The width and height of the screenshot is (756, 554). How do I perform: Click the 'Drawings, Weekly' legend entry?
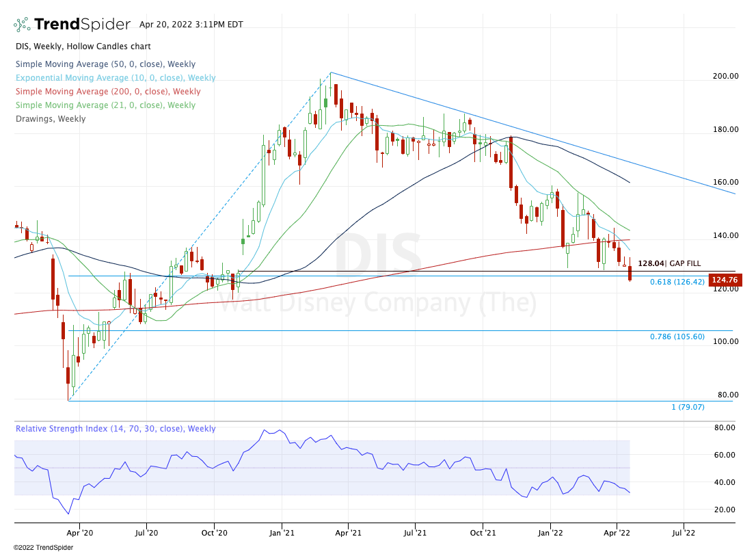coord(51,119)
